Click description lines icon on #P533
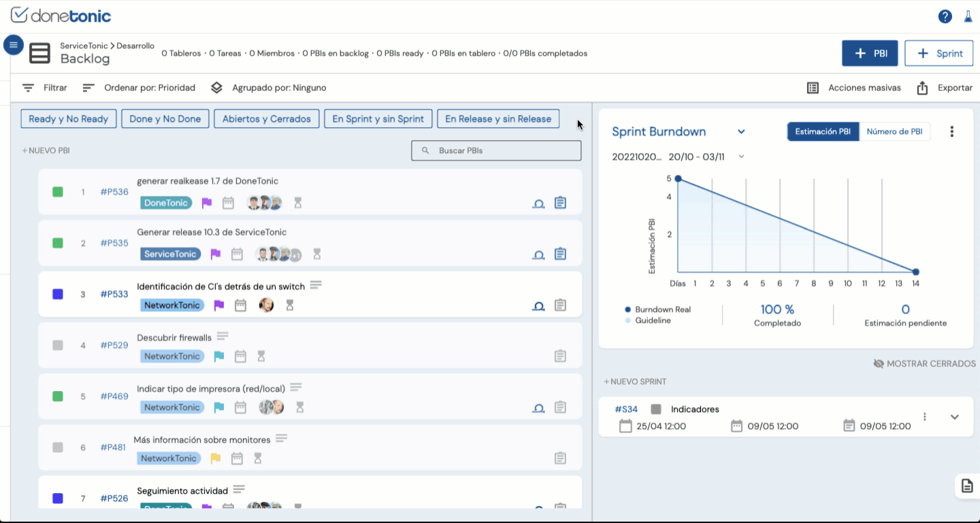980x523 pixels. (x=316, y=284)
